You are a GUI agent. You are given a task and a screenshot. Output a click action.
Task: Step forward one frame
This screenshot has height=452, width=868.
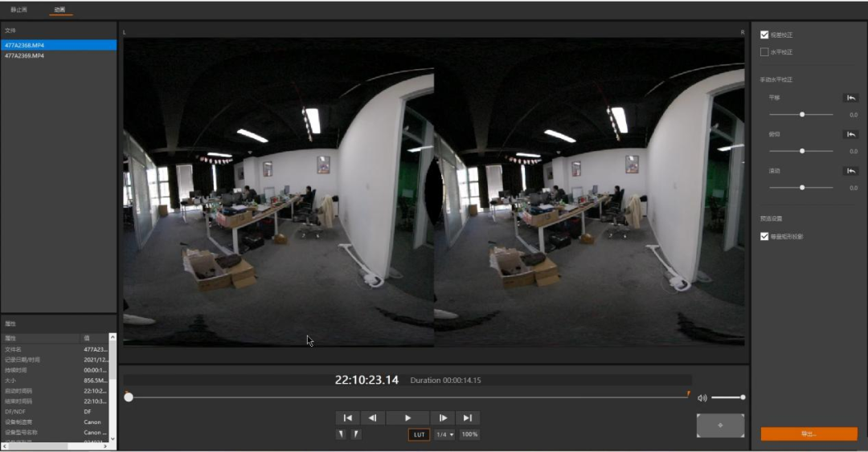pos(443,417)
